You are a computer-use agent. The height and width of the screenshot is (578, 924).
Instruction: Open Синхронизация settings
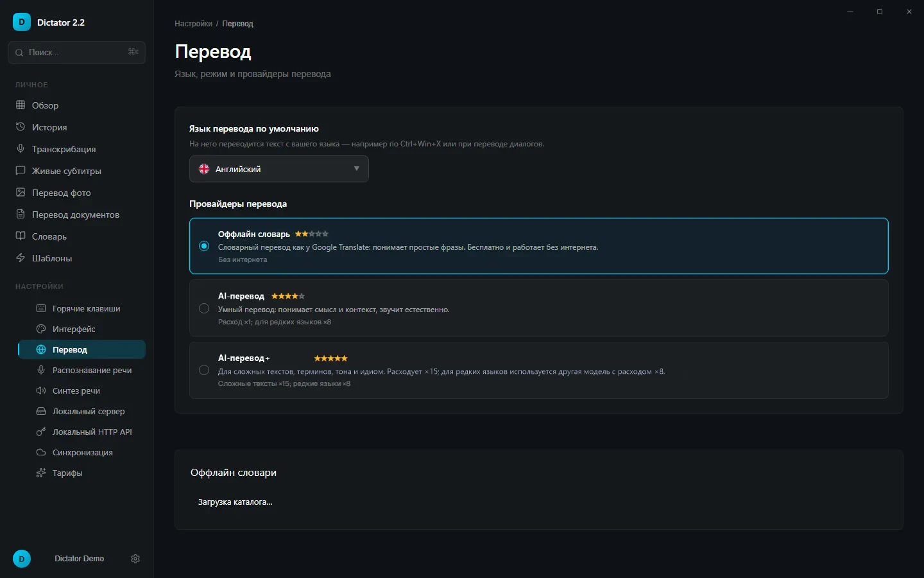[81, 452]
